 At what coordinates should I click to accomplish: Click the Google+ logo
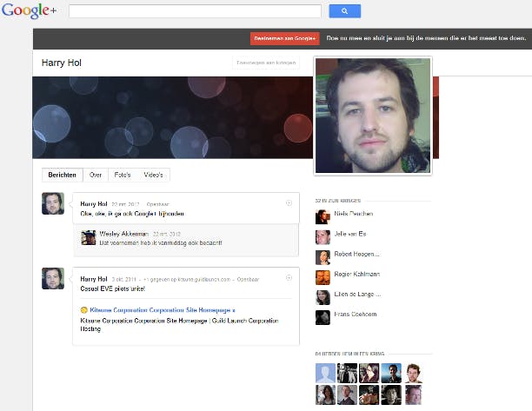click(29, 10)
